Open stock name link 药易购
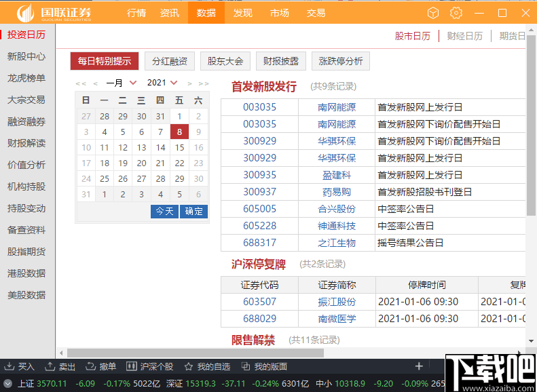Image resolution: width=537 pixels, height=392 pixels. 337,192
